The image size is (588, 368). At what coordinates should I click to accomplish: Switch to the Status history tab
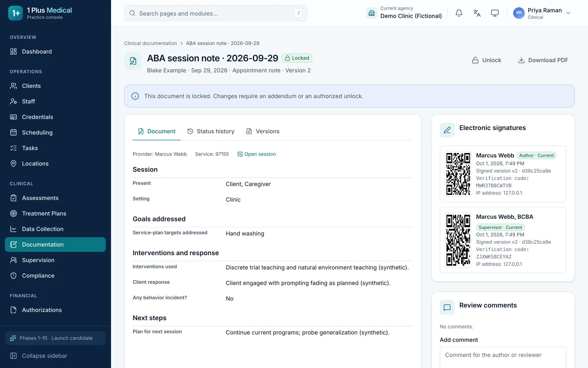click(x=211, y=131)
